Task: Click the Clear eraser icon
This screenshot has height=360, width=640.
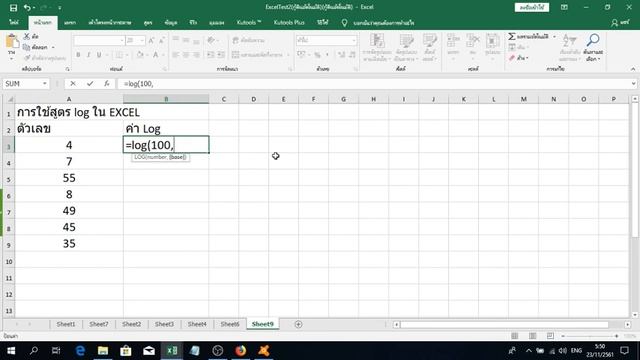Action: tap(512, 58)
